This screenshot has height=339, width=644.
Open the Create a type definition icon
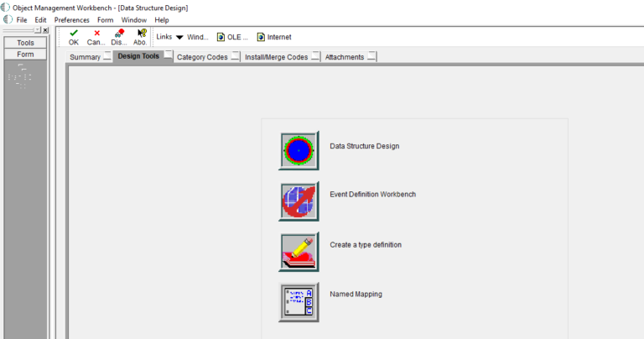(299, 252)
